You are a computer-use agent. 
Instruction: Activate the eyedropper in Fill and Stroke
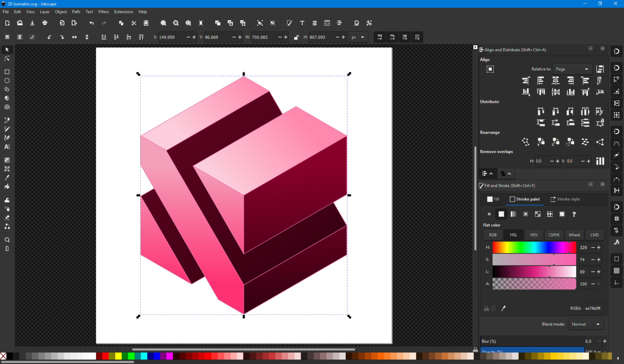504,308
